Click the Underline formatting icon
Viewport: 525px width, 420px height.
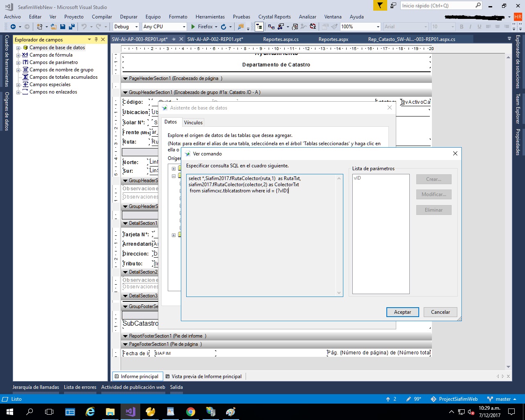click(479, 27)
